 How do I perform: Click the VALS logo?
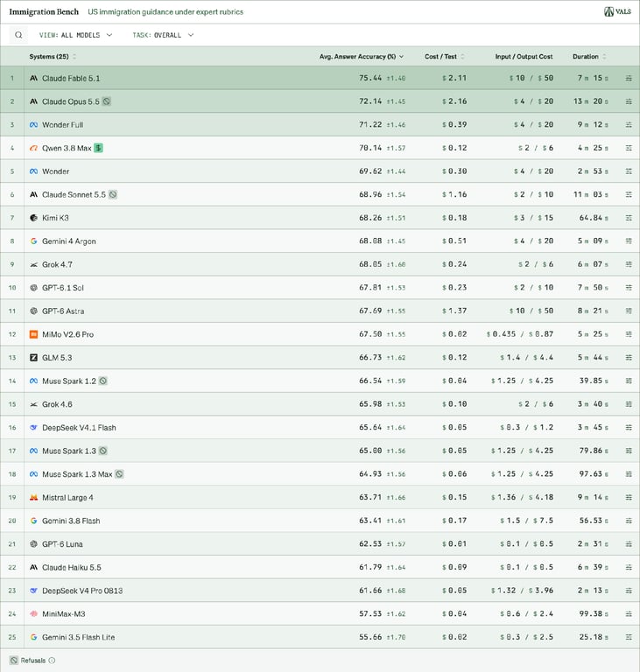(617, 11)
